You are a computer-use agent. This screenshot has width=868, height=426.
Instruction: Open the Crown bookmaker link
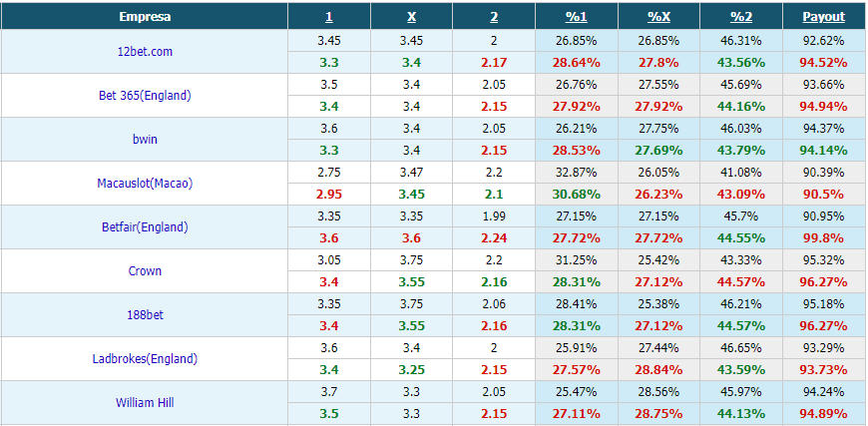pyautogui.click(x=145, y=271)
